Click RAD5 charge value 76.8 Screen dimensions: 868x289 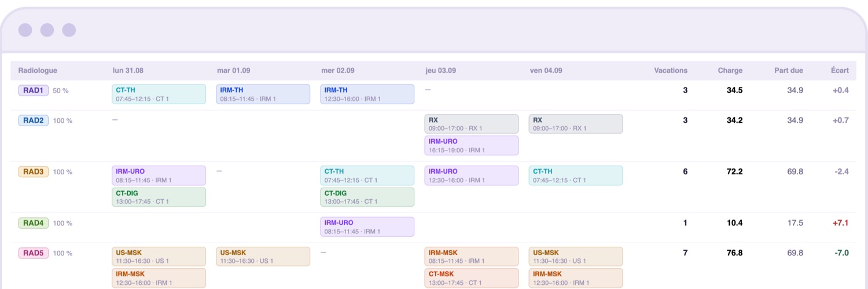click(735, 253)
